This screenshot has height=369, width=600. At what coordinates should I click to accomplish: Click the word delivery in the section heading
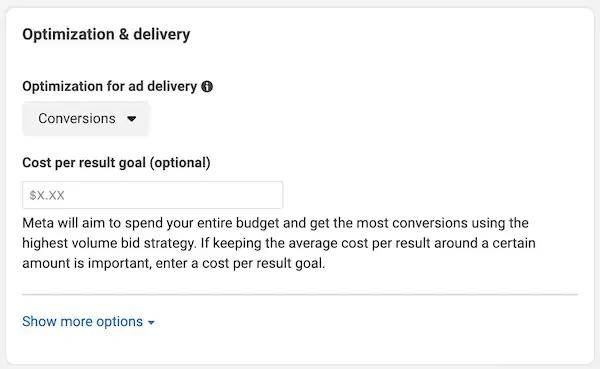point(161,34)
